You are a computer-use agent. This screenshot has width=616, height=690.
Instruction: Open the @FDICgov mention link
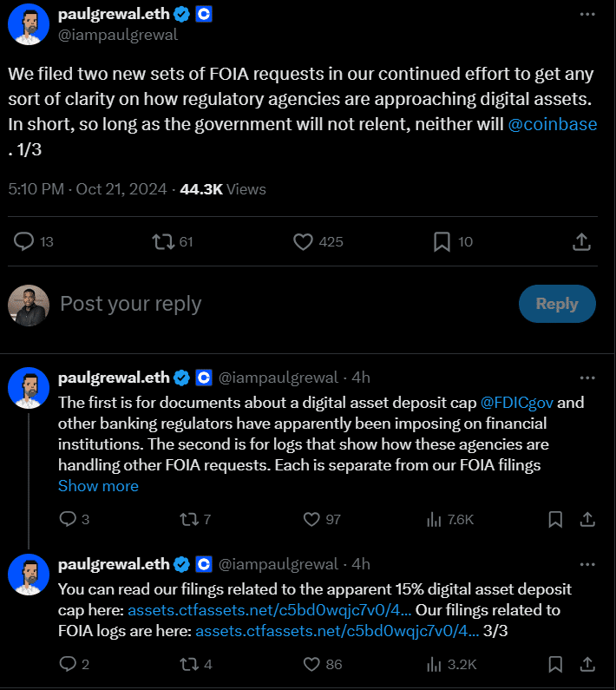pos(517,403)
